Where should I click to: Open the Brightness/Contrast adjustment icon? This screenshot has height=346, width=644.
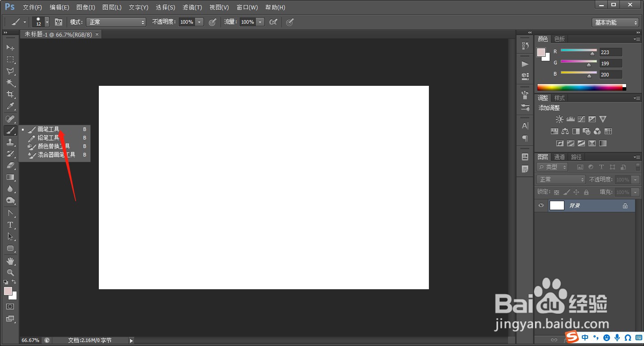coord(559,119)
